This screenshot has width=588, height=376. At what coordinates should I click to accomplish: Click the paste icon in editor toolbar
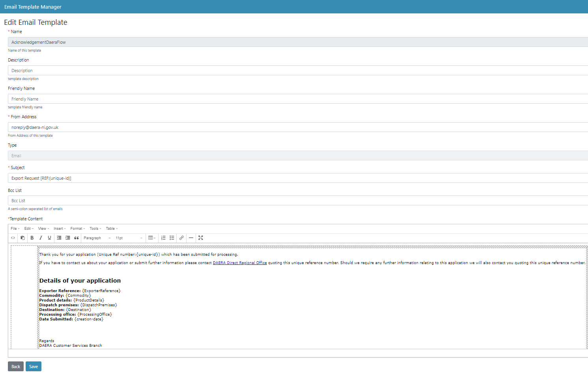(22, 238)
